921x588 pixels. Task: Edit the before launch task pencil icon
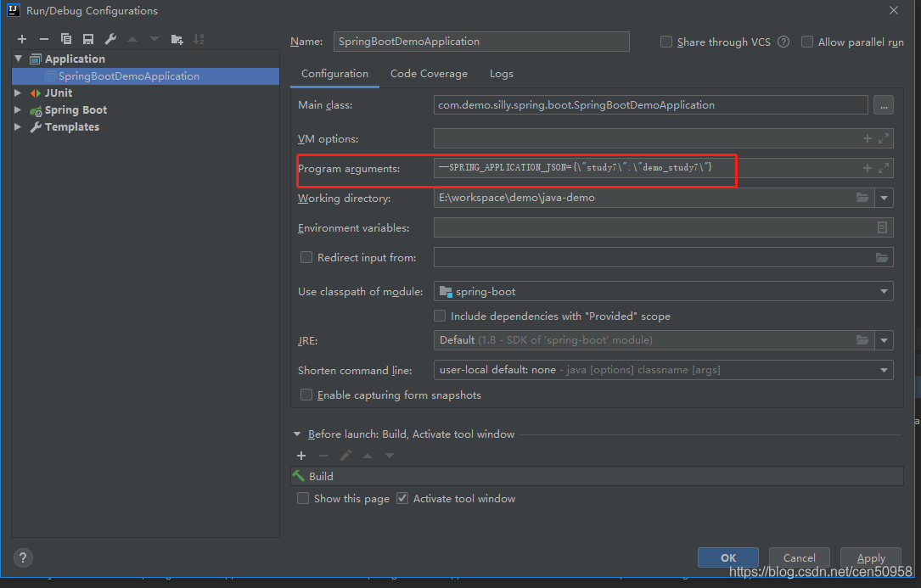pyautogui.click(x=345, y=456)
